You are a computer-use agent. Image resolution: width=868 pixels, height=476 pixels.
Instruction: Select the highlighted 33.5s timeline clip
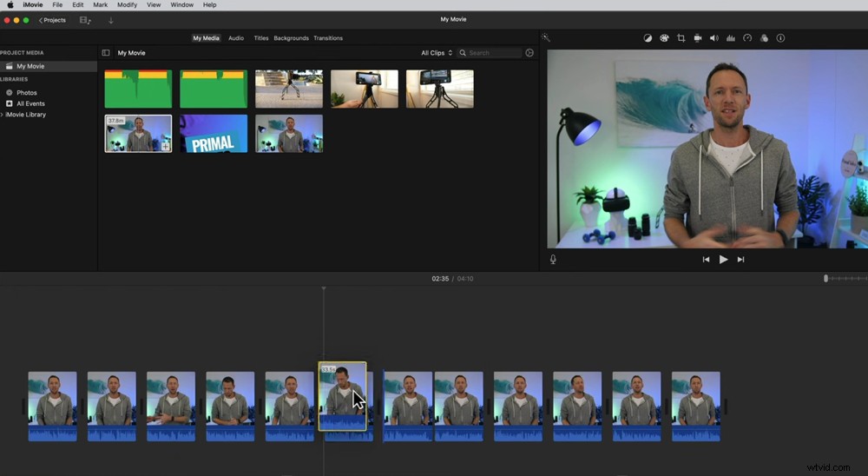pos(343,396)
